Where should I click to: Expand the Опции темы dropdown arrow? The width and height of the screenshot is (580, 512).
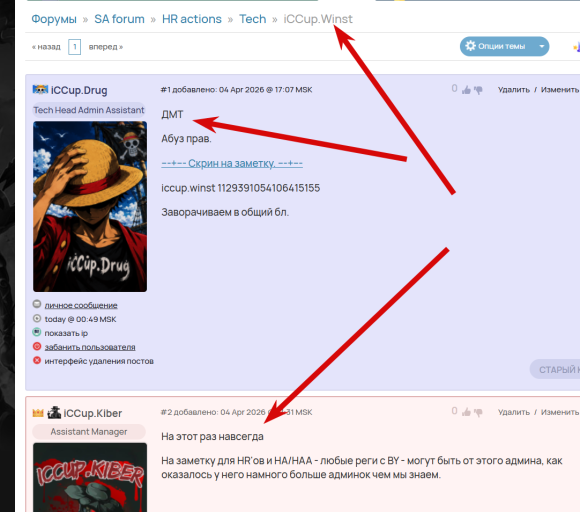pos(542,47)
